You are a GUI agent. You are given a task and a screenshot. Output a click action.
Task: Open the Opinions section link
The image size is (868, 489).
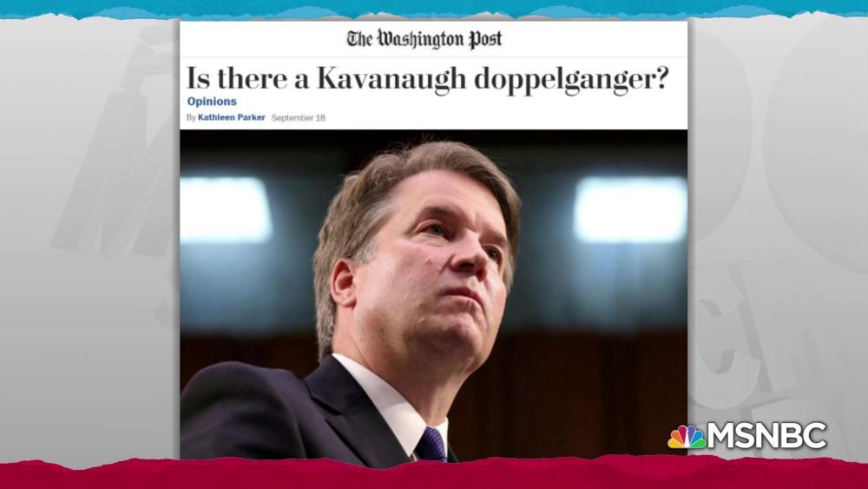(x=212, y=102)
